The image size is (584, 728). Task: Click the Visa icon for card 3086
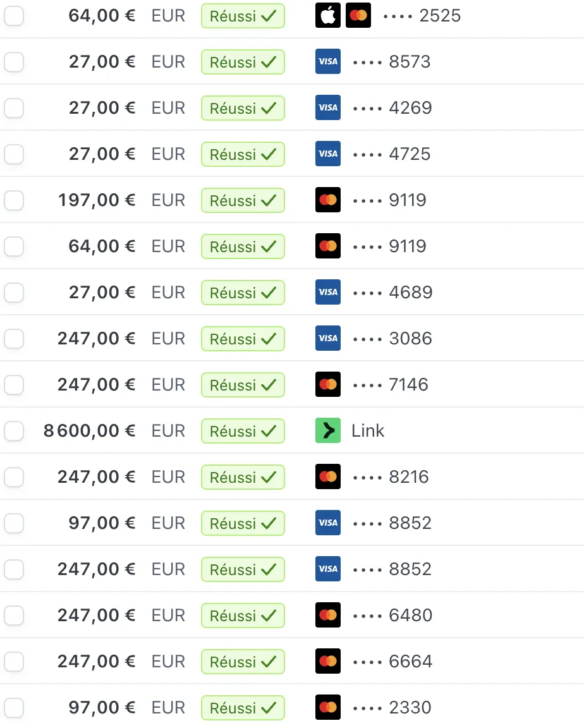pos(328,338)
